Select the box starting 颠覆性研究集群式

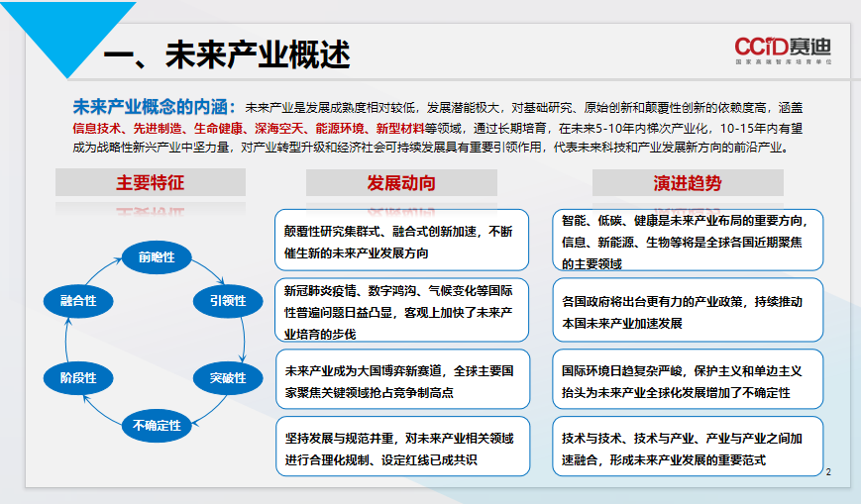click(x=401, y=240)
